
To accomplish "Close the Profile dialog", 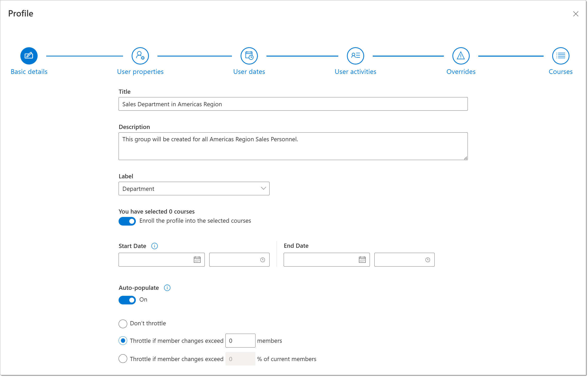I will (575, 14).
